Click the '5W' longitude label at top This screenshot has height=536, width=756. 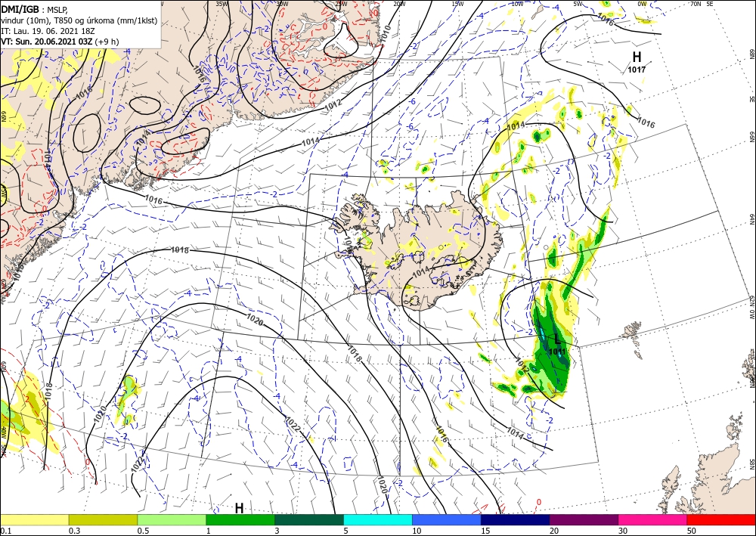579,4
